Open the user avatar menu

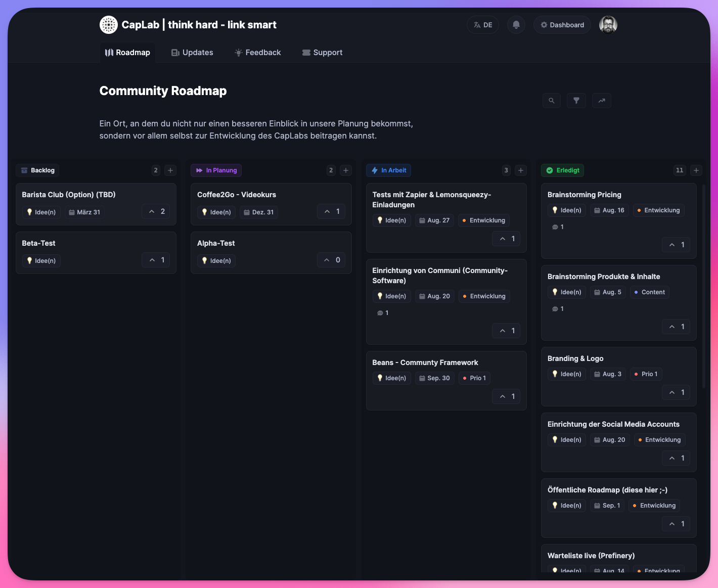(x=608, y=25)
